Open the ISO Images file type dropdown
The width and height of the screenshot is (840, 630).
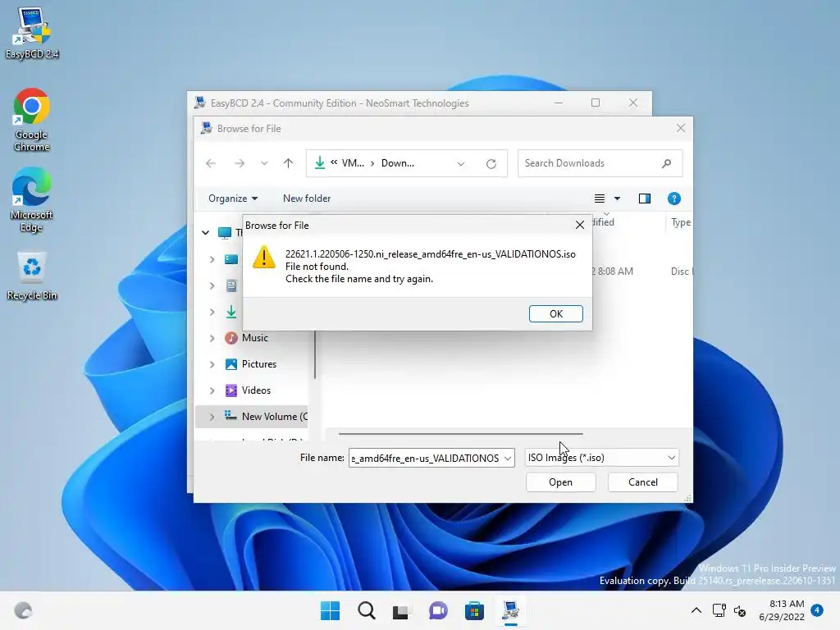(x=601, y=458)
